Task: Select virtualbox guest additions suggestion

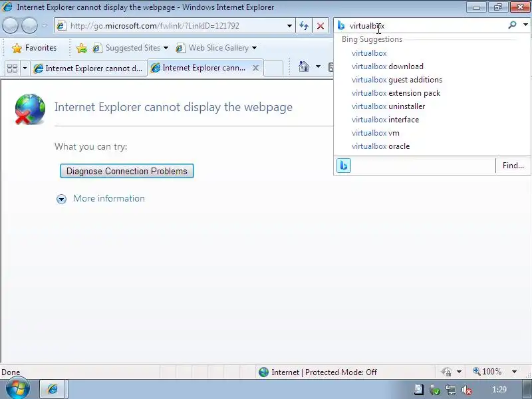Action: coord(396,80)
